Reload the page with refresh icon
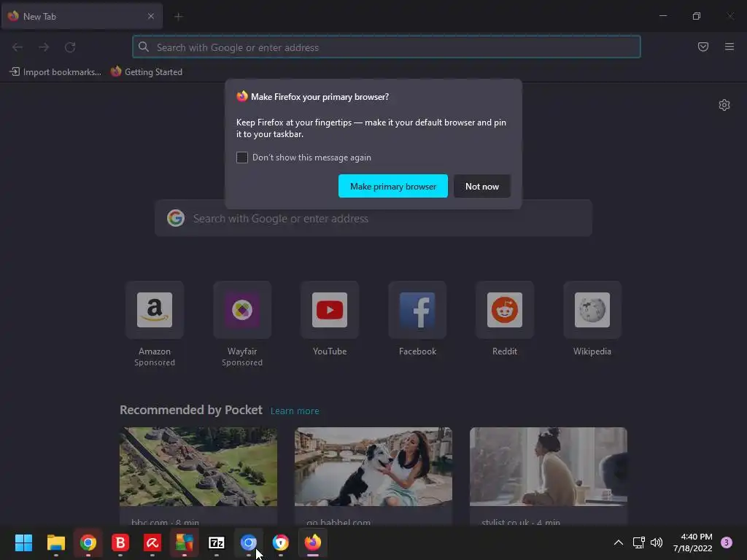The width and height of the screenshot is (747, 560). pyautogui.click(x=70, y=47)
